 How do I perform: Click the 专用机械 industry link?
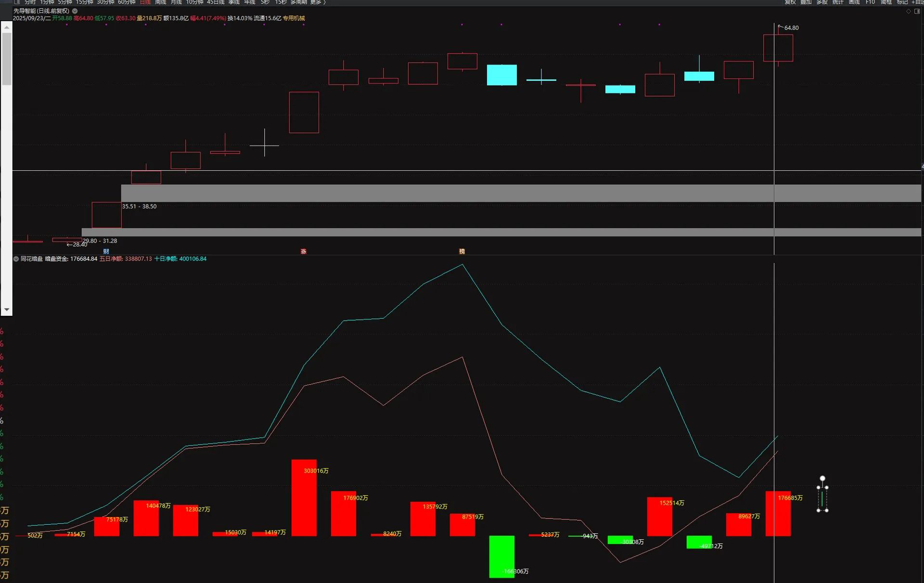point(294,18)
